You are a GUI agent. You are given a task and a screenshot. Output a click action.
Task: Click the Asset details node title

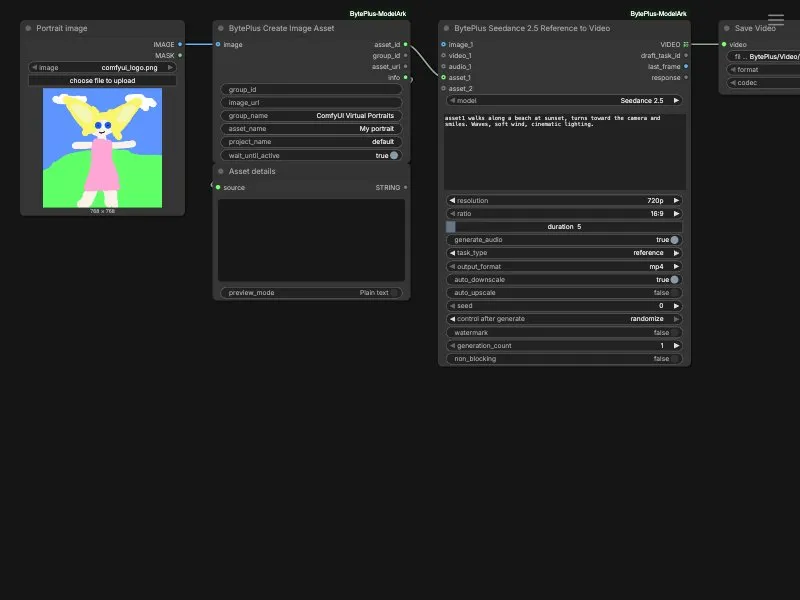coord(252,171)
